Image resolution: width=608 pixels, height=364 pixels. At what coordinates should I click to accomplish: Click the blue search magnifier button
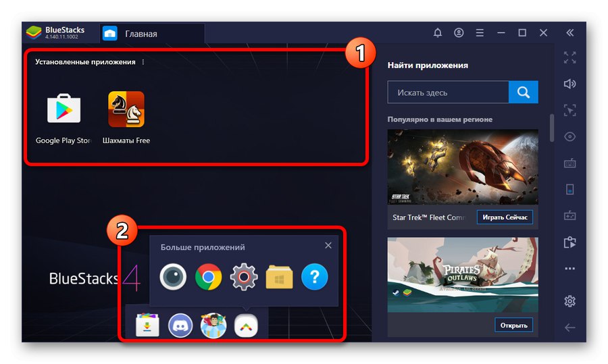pyautogui.click(x=524, y=93)
